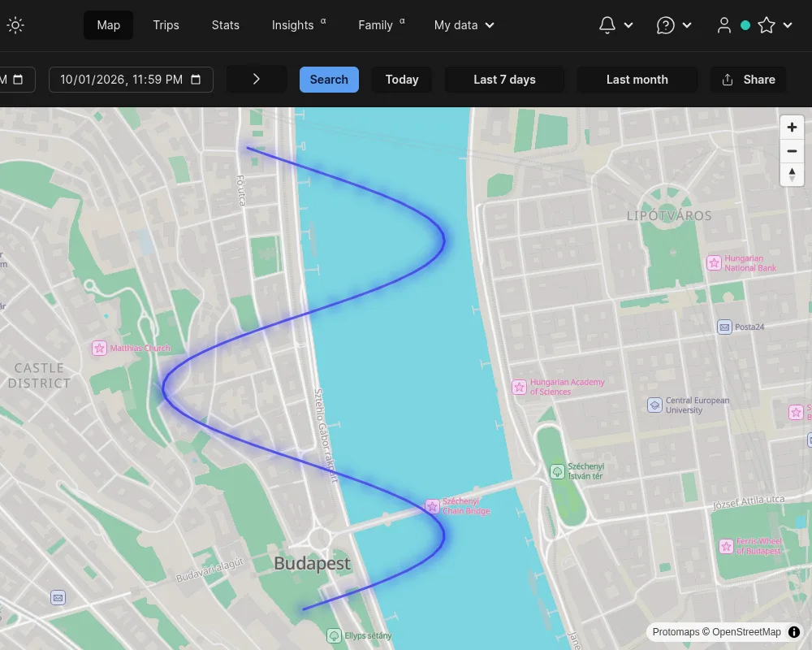
Task: Go to the Insights tab
Action: pyautogui.click(x=299, y=25)
